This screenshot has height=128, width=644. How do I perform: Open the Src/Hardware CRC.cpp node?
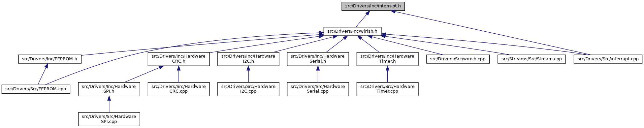tap(179, 89)
